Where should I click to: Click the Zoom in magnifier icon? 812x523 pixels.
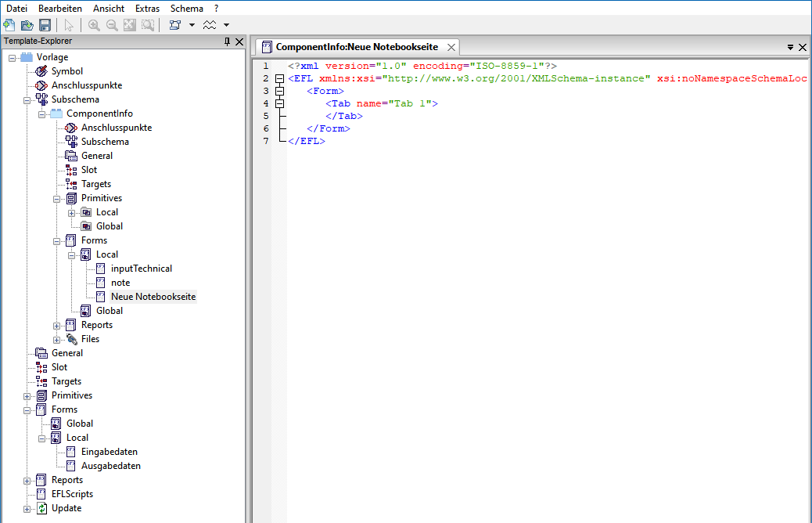94,25
